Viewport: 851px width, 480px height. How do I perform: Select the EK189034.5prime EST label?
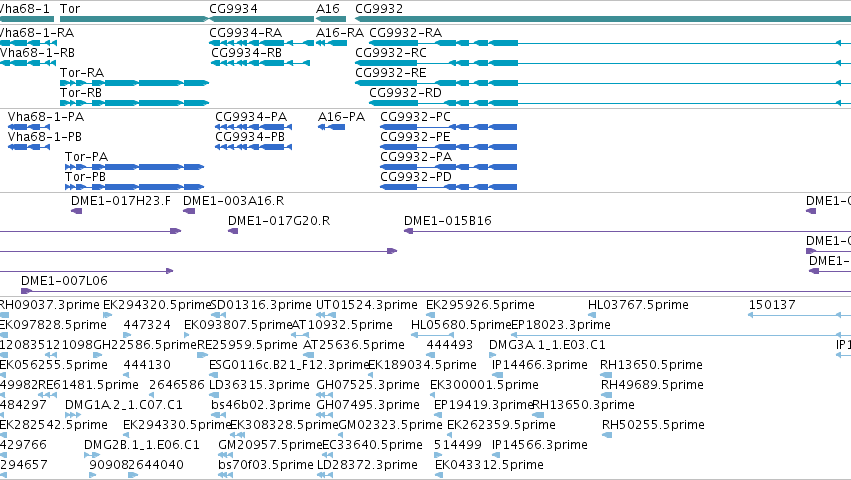click(422, 365)
